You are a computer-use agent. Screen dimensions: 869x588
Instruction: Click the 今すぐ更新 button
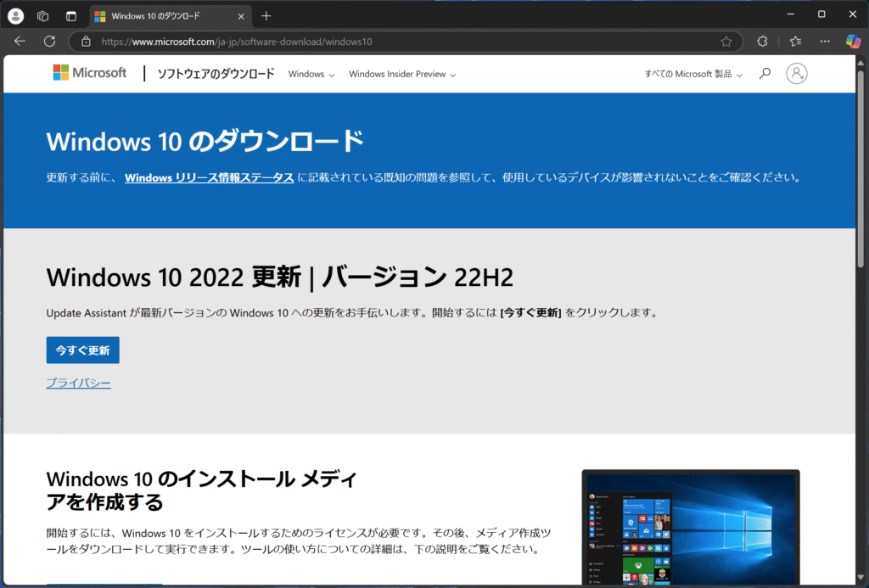pos(82,350)
